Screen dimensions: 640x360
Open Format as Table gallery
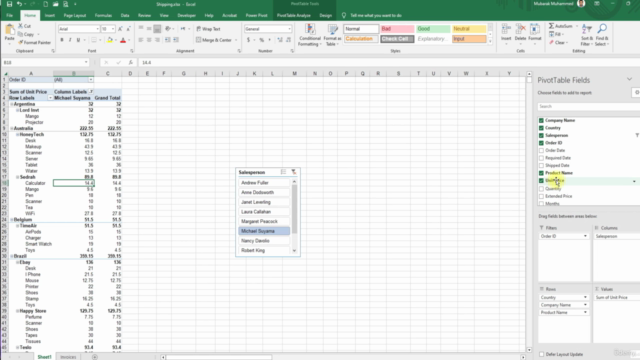tap(333, 35)
